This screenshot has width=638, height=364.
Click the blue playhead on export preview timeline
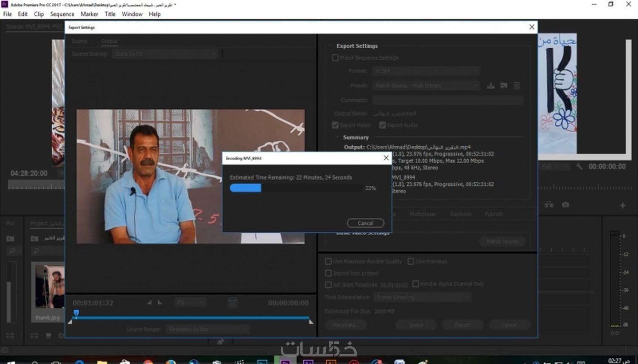(76, 313)
